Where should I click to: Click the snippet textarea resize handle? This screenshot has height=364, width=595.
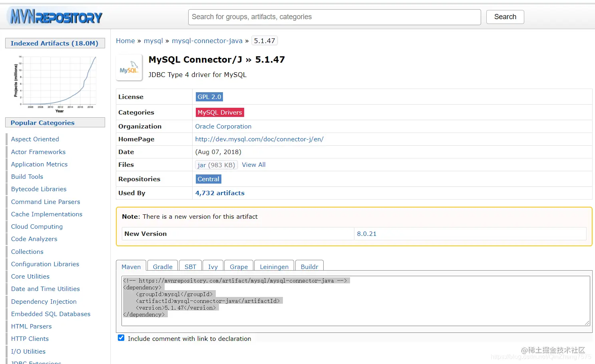[587, 323]
